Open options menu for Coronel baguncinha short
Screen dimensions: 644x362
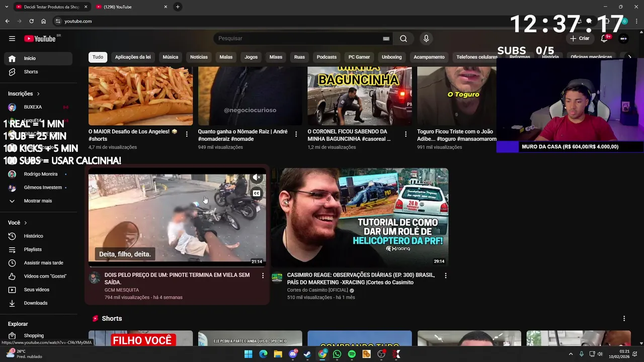406,134
